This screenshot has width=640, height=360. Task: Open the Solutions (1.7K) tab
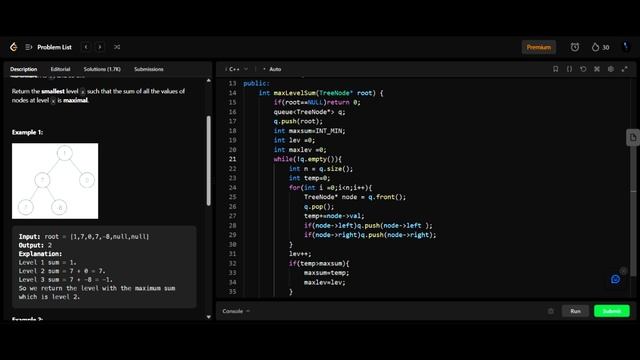[x=102, y=69]
